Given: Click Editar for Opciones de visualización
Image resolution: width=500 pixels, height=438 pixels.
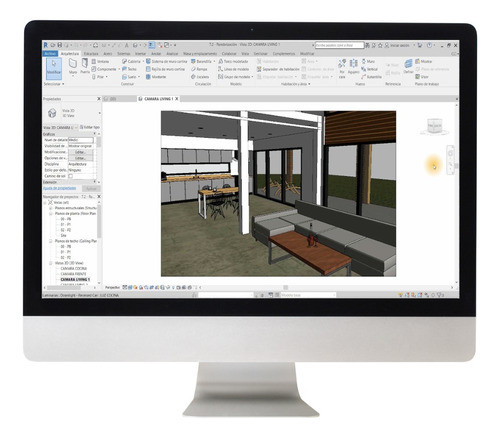Looking at the screenshot, I should pos(80,158).
